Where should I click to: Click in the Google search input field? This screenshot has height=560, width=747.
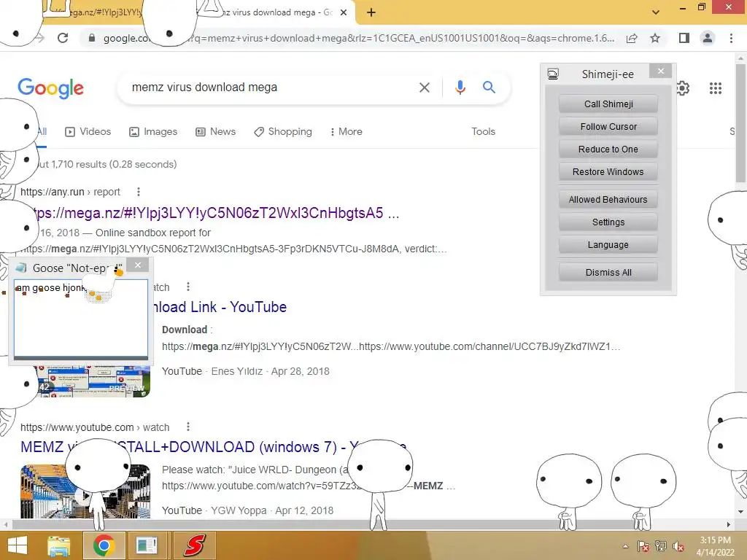pos(267,87)
